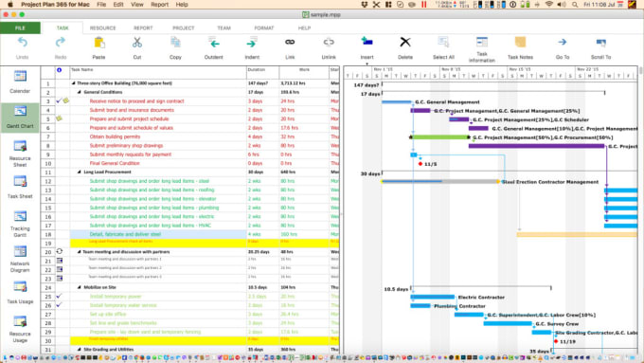The height and width of the screenshot is (363, 644).
Task: Click the Task Notes icon
Action: click(x=520, y=48)
